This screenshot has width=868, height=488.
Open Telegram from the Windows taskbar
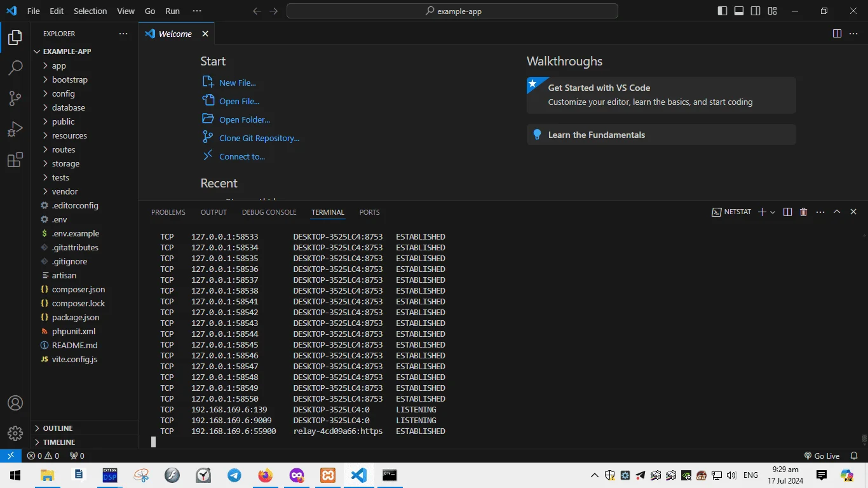pos(234,475)
